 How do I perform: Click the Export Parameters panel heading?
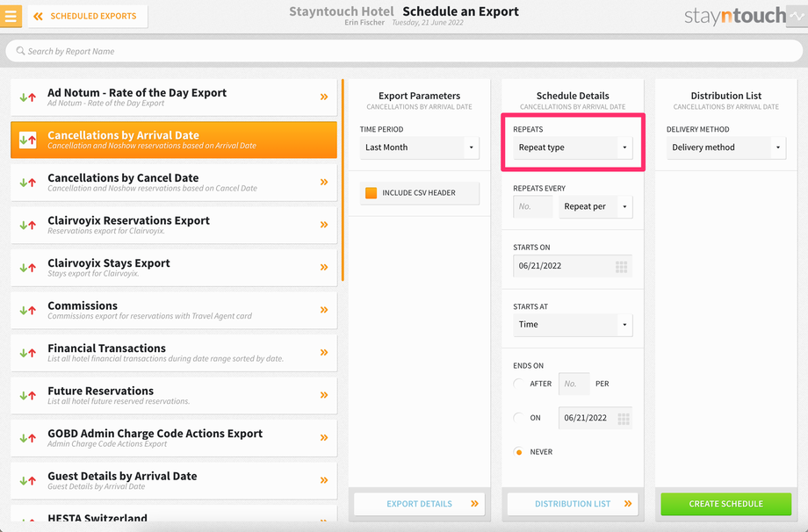coord(420,96)
